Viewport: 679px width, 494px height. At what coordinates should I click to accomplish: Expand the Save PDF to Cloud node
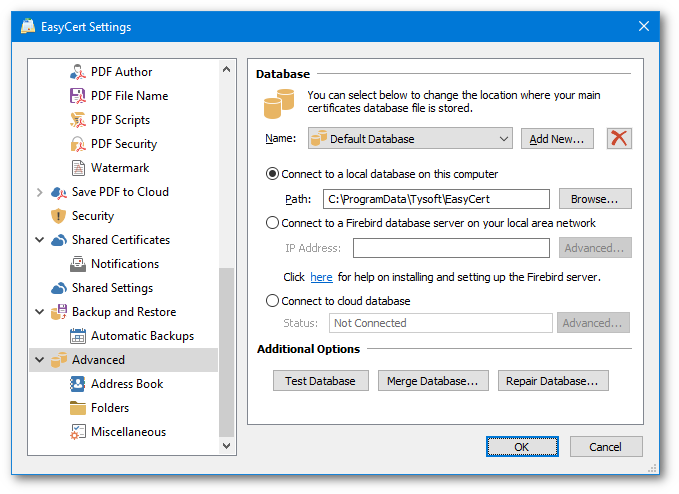pyautogui.click(x=39, y=192)
